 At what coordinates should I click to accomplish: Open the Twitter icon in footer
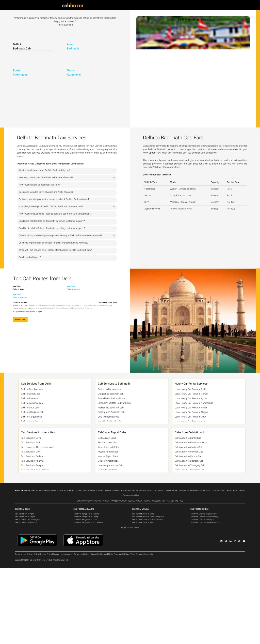coord(226,541)
